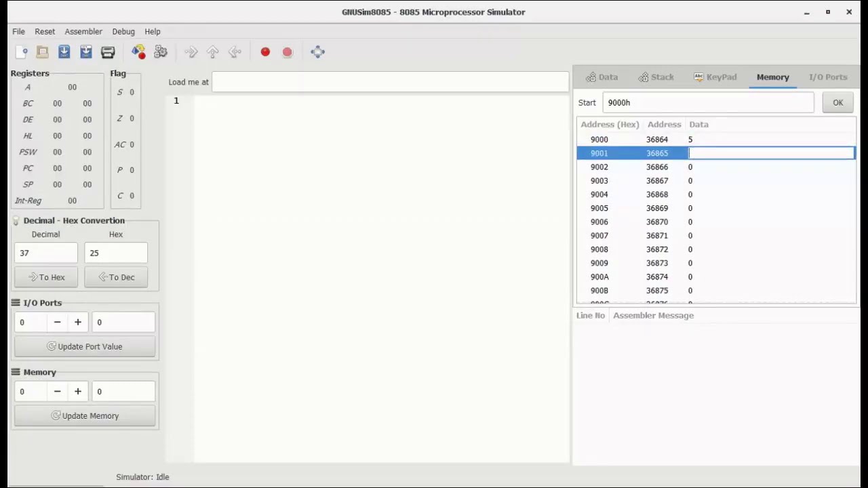Screen dimensions: 868x488
Task: Select the Memory tab
Action: (773, 77)
